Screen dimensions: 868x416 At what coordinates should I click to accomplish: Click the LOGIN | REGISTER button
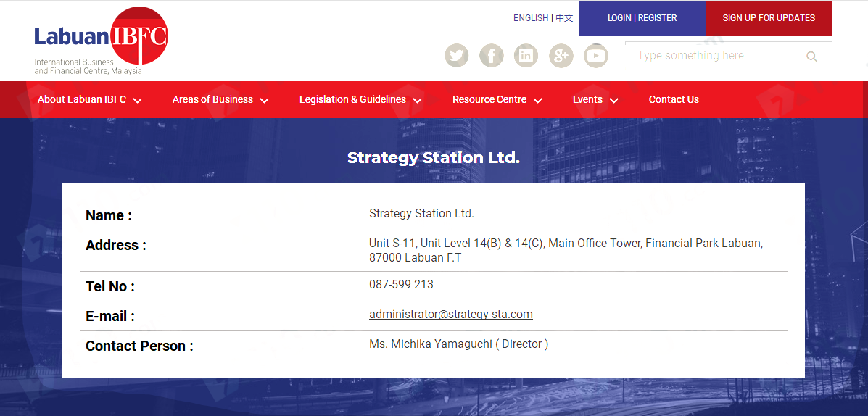pos(642,18)
